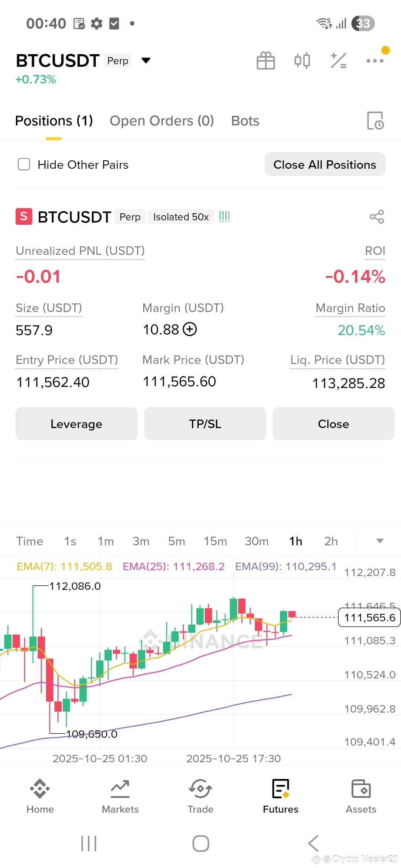Select the 2h timeframe
The height and width of the screenshot is (868, 401).
[x=331, y=541]
